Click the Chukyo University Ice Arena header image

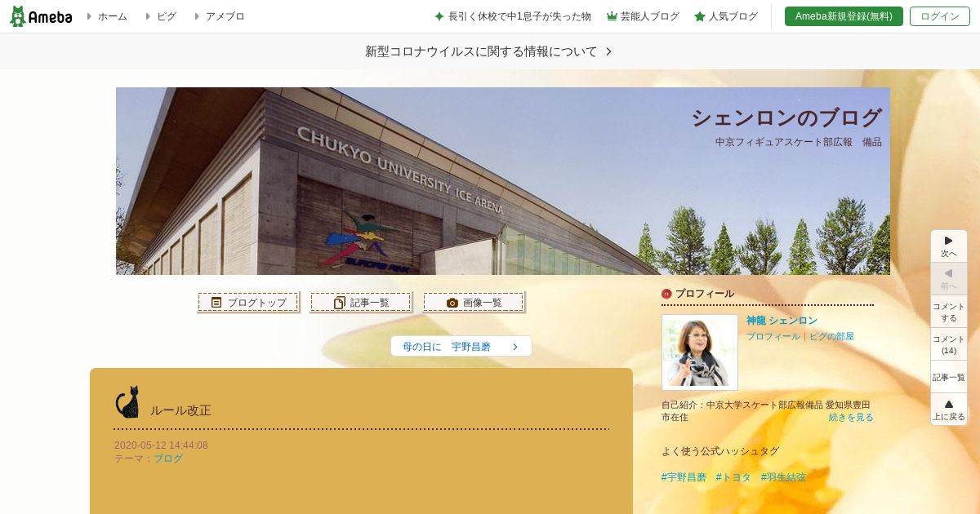tap(503, 181)
